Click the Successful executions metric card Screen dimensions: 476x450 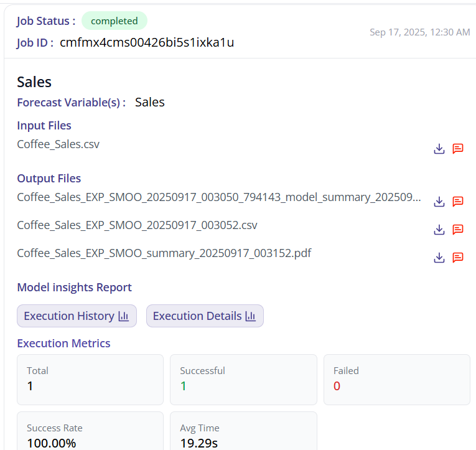(x=243, y=380)
